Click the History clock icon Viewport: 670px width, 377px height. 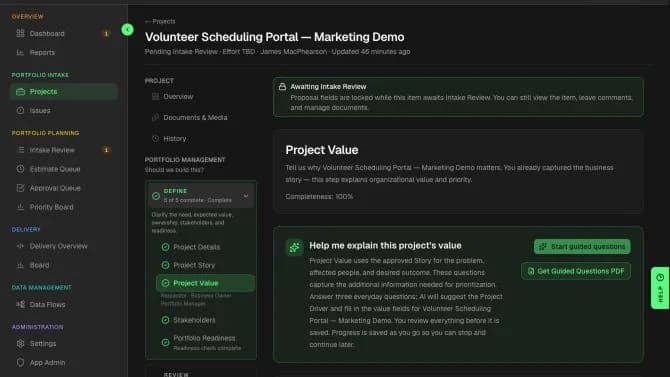(156, 138)
